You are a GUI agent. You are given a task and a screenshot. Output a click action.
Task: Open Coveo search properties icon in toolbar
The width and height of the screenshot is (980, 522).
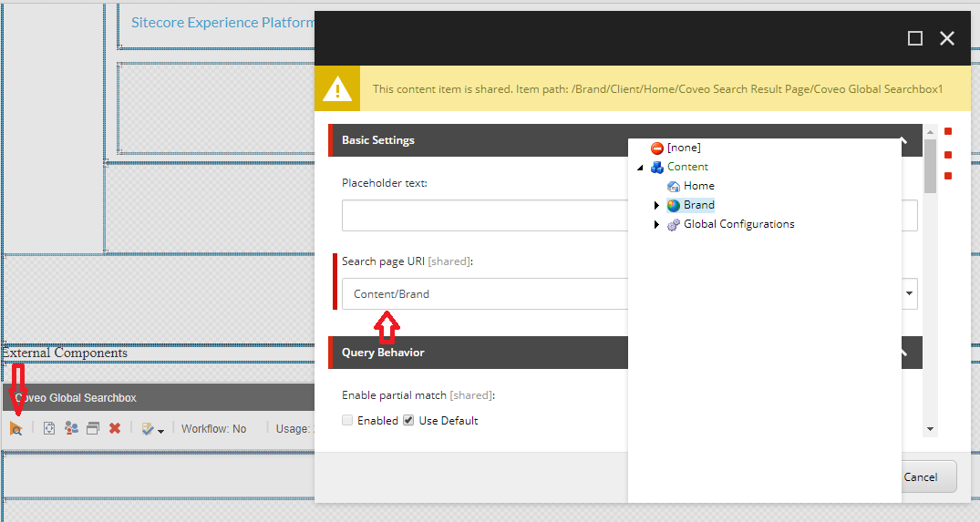coord(16,428)
